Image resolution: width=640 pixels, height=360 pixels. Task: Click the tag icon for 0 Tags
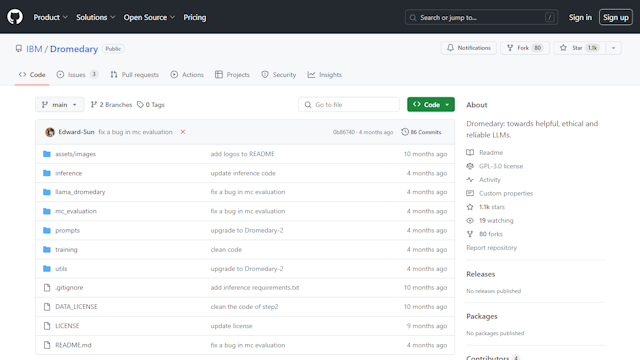tap(140, 105)
